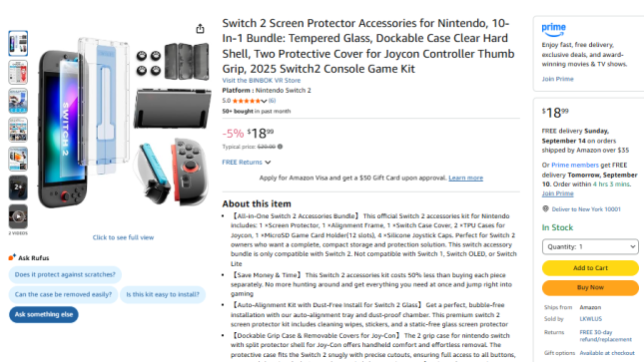Click the Prime logo
Image resolution: width=644 pixels, height=362 pixels.
(x=553, y=30)
